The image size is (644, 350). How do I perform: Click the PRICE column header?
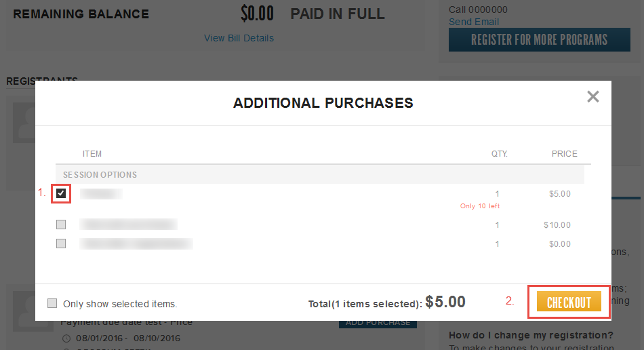(x=564, y=154)
